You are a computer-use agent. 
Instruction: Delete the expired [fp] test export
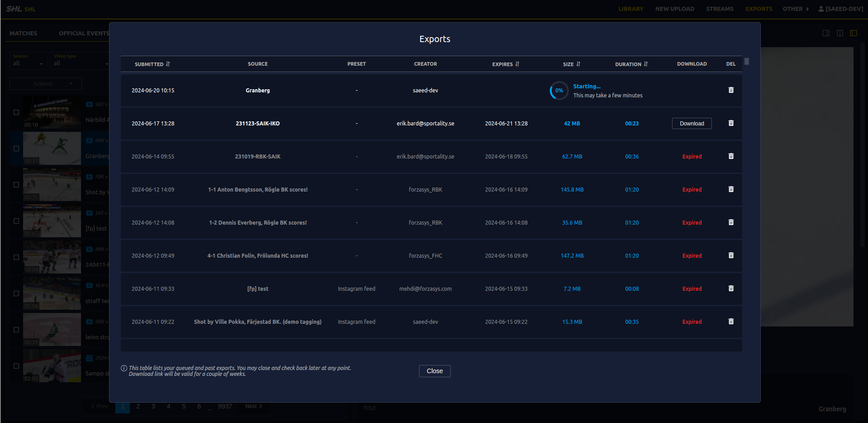731,288
